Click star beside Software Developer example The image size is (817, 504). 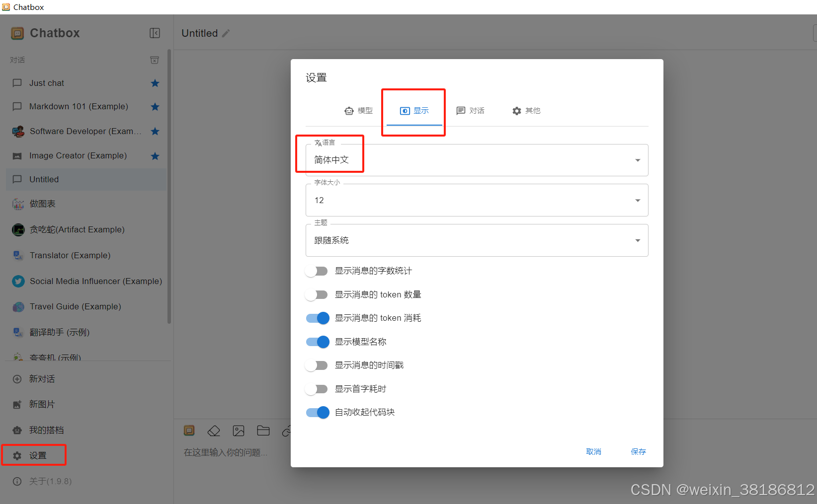[155, 131]
